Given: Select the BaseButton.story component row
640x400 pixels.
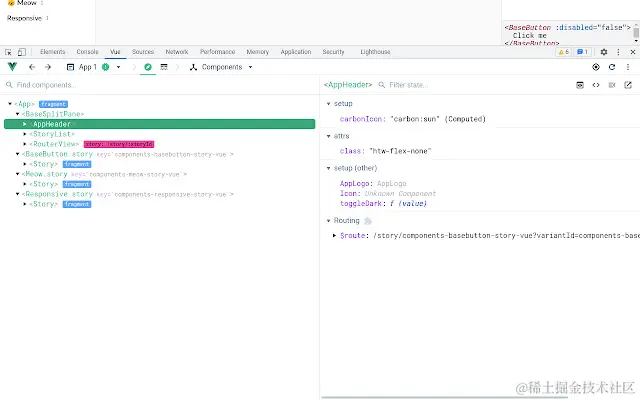Looking at the screenshot, I should pyautogui.click(x=160, y=154).
